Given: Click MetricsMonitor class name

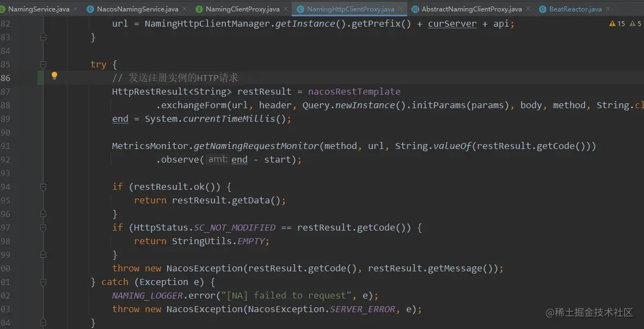Looking at the screenshot, I should coord(150,146).
